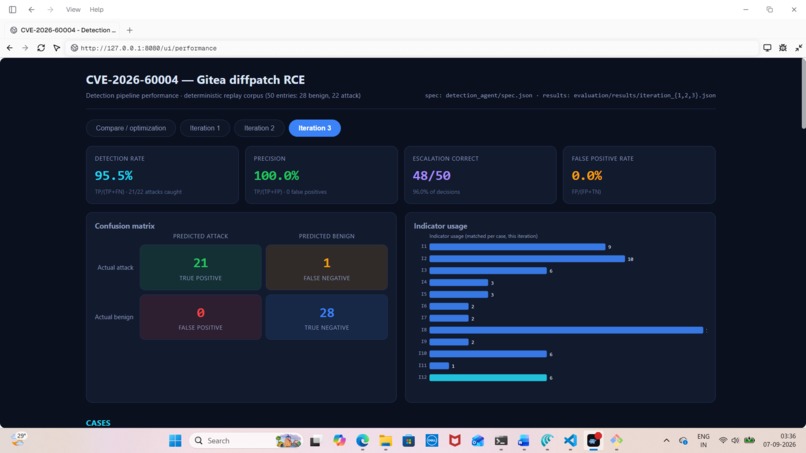Click the cyan I12 indicator bar
Image resolution: width=806 pixels, height=453 pixels.
tap(488, 377)
